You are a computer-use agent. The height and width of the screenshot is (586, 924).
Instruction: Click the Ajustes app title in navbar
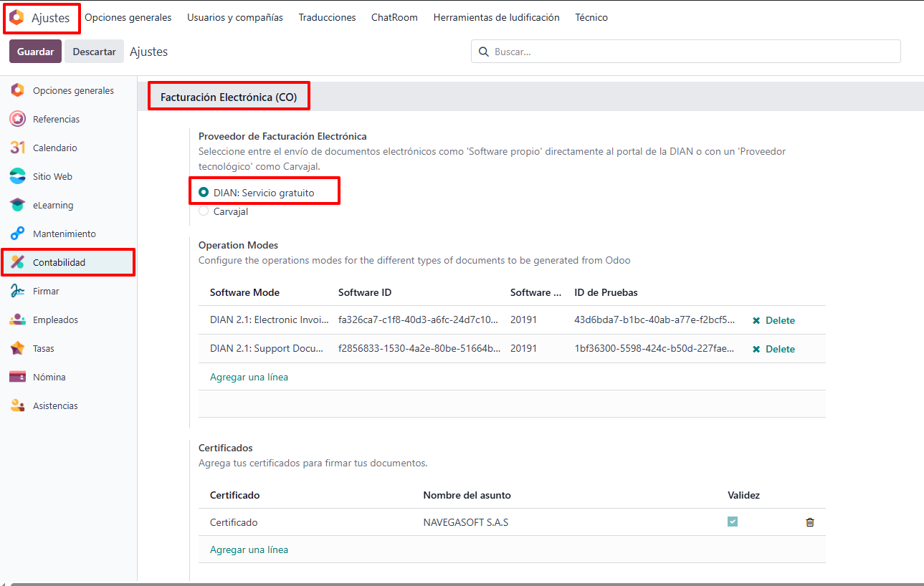pos(51,18)
